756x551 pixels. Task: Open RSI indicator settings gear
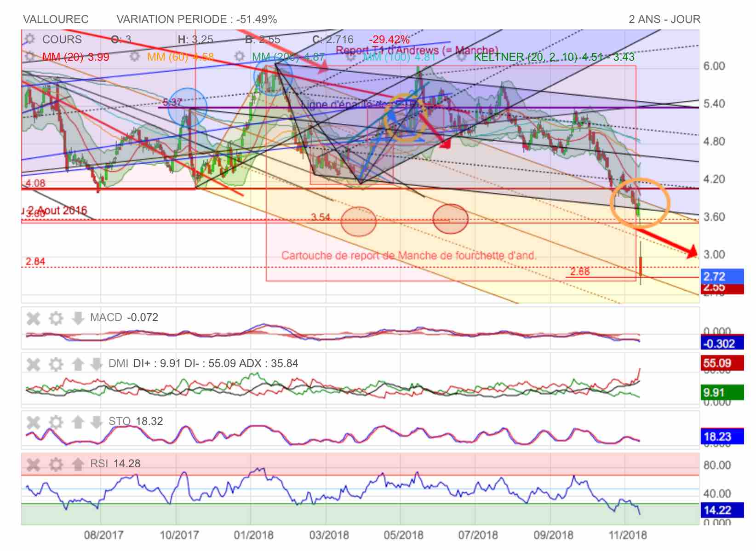point(56,464)
